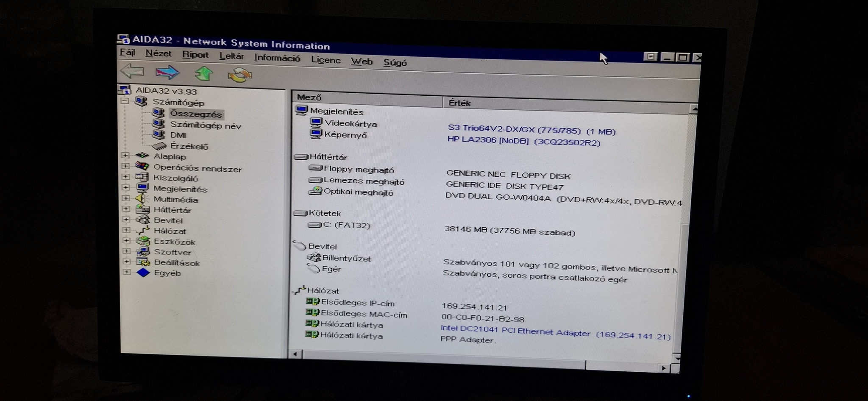The height and width of the screenshot is (401, 868).
Task: Expand the Egyéb tree node
Action: [127, 272]
